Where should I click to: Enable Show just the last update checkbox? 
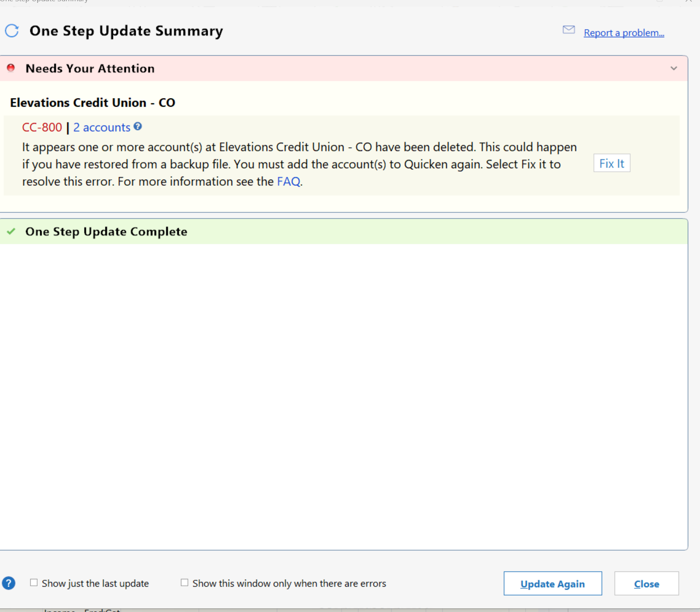34,582
